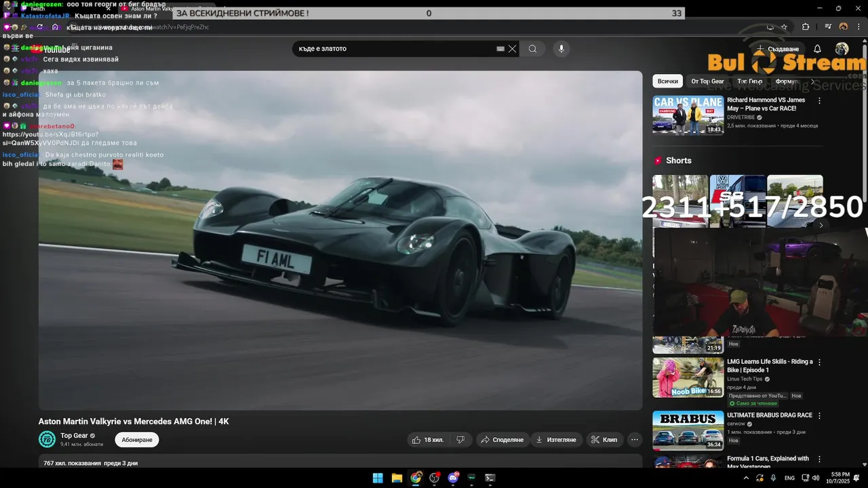Open the volume control in system tray
The width and height of the screenshot is (868, 488).
pyautogui.click(x=816, y=478)
